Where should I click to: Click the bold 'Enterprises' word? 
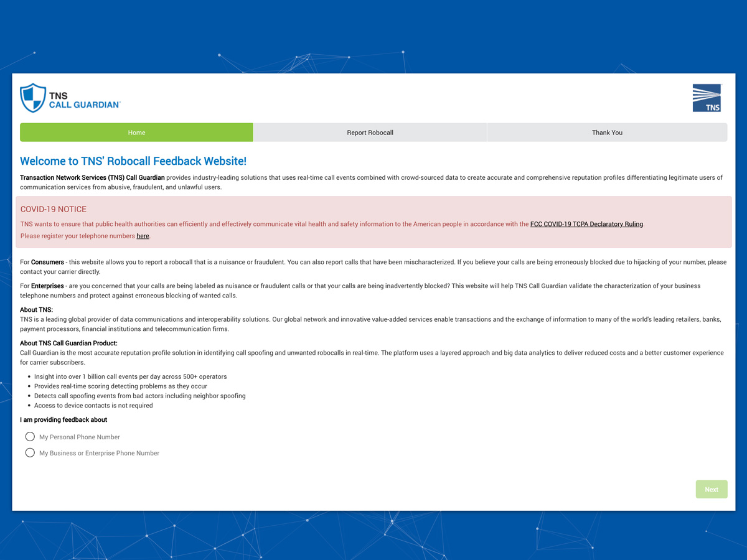coord(47,286)
